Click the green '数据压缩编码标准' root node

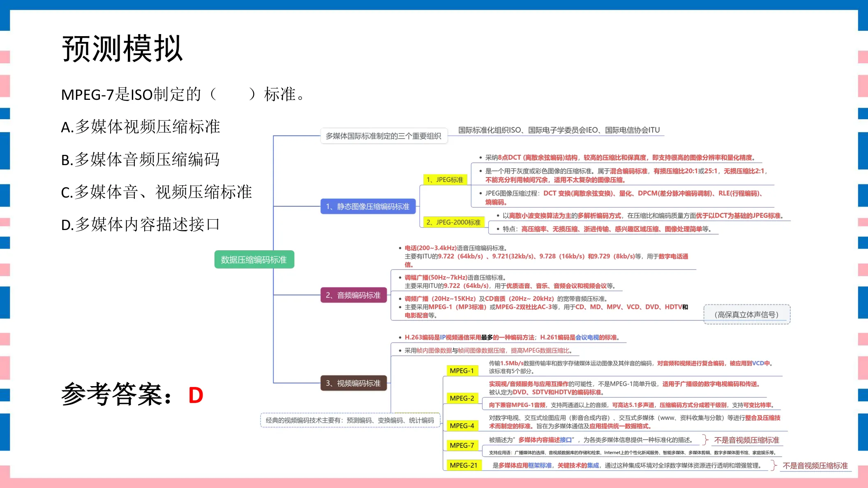click(x=254, y=260)
